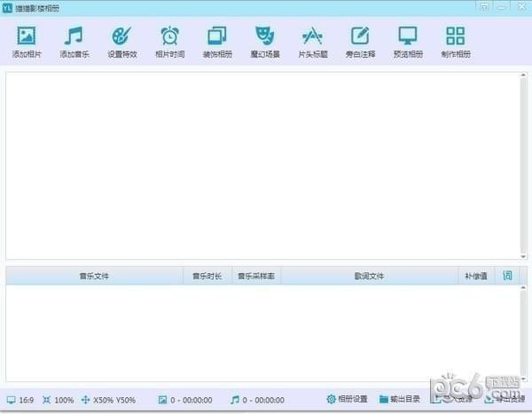Viewport: 532px width, 414px height.
Task: Open the 相片时间 photo timing tool
Action: click(x=170, y=42)
